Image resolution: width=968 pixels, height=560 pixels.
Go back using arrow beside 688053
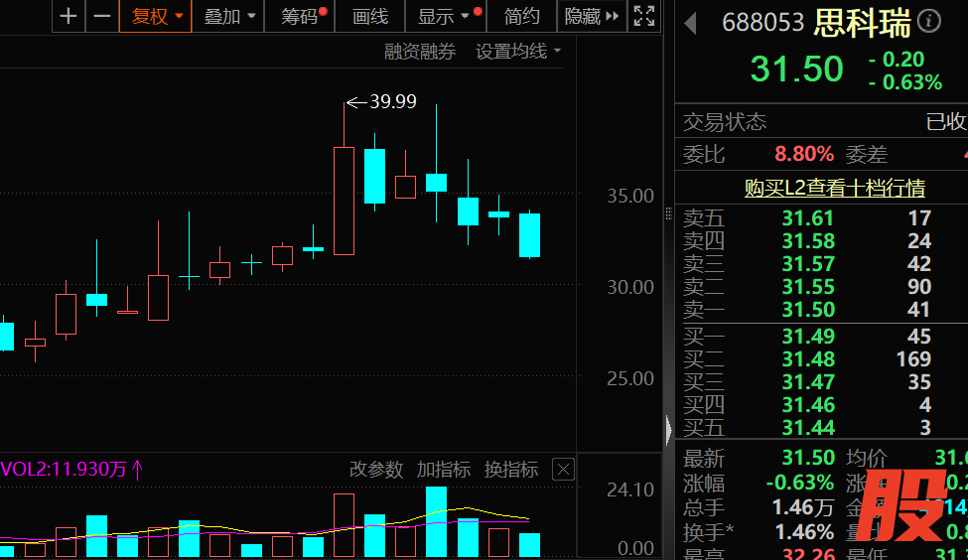(x=691, y=23)
